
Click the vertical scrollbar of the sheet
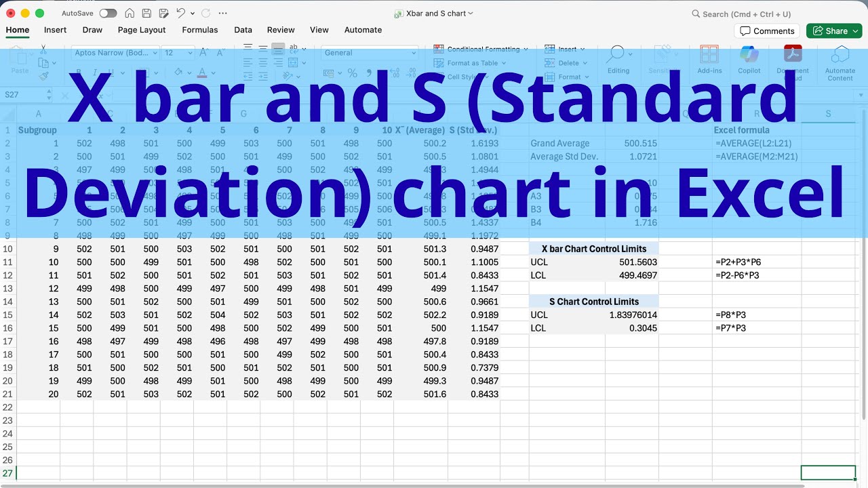pyautogui.click(x=863, y=264)
